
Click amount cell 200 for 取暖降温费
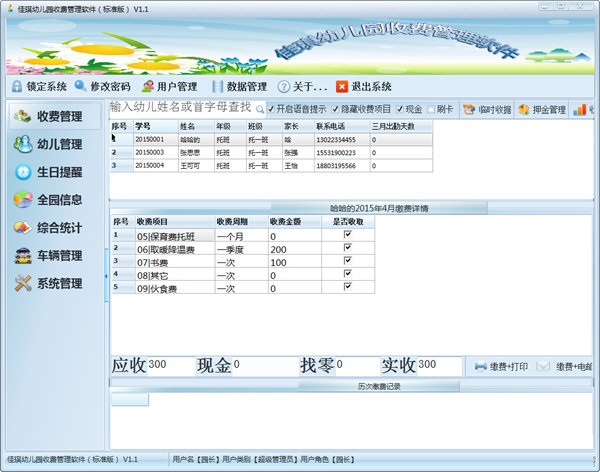coord(295,250)
